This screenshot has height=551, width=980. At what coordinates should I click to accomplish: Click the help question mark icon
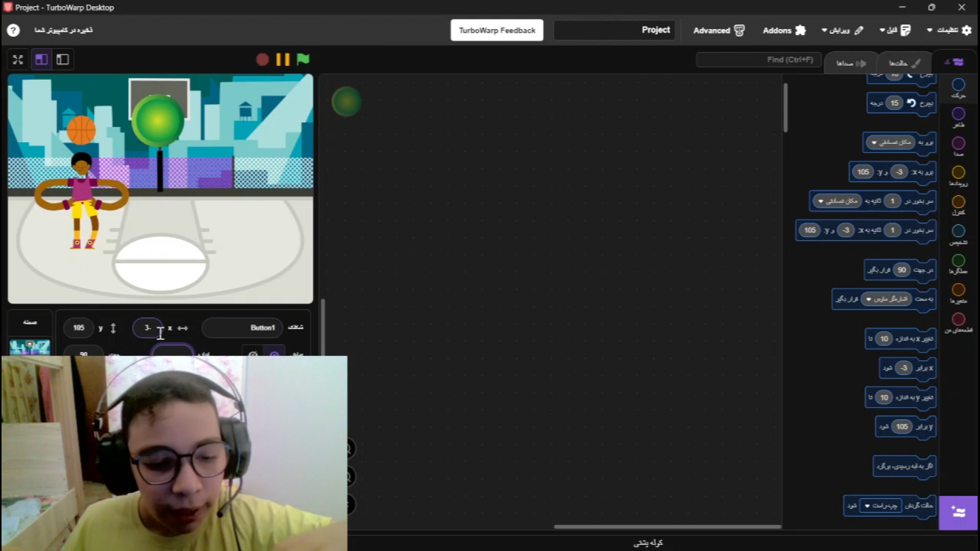tap(13, 30)
